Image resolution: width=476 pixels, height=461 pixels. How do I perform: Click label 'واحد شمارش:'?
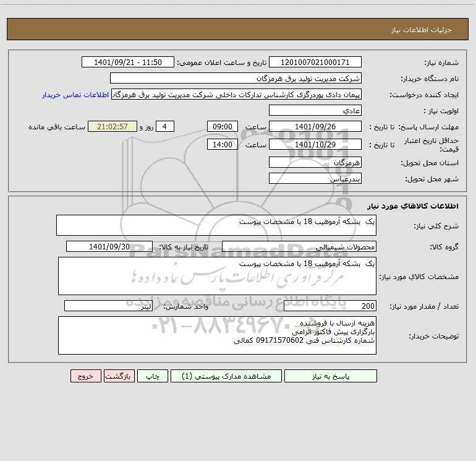tap(186, 307)
